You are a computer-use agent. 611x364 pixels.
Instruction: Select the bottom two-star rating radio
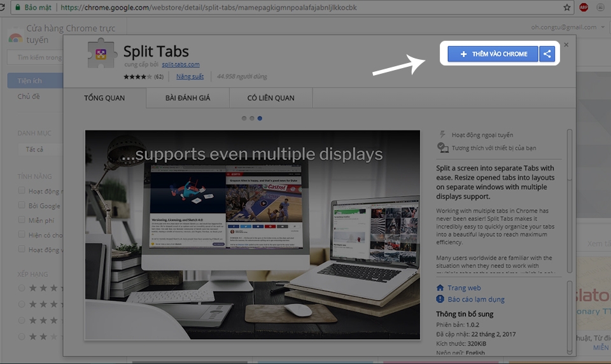click(x=22, y=337)
